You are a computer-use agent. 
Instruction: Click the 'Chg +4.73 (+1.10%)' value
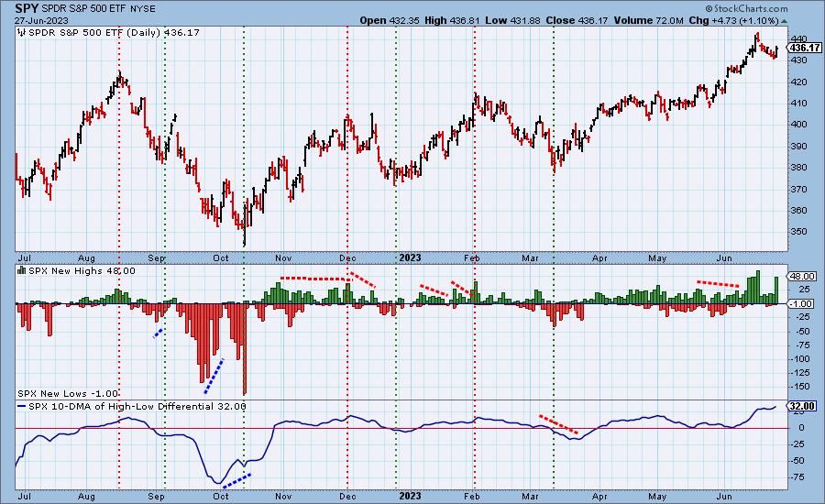pyautogui.click(x=733, y=20)
